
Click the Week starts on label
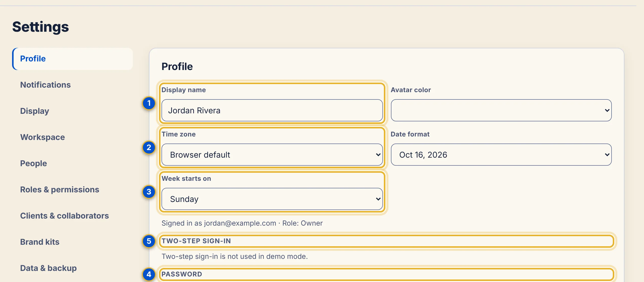pyautogui.click(x=186, y=179)
